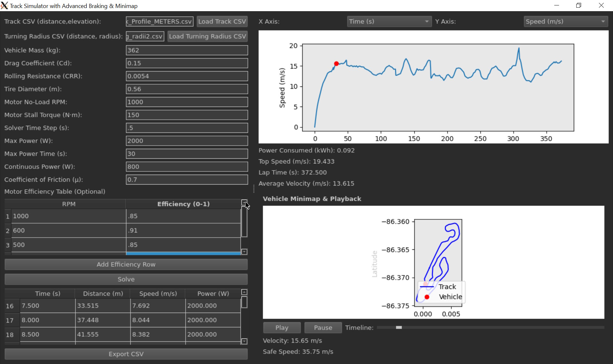
Task: Click the app icon in title bar
Action: 4,5
